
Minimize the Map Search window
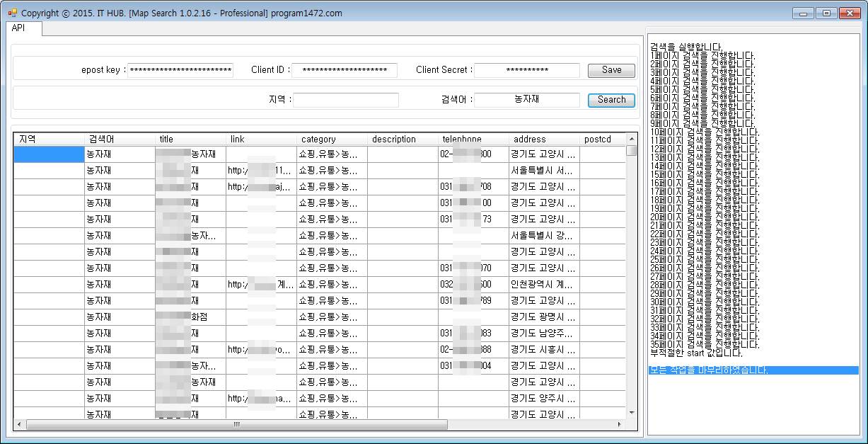click(x=803, y=13)
